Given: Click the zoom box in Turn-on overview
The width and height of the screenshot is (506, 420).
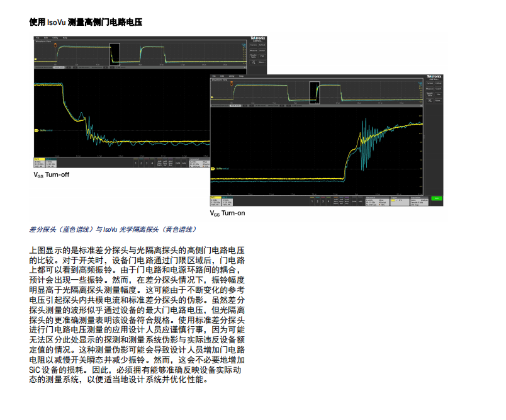Looking at the screenshot, I should click(314, 93).
